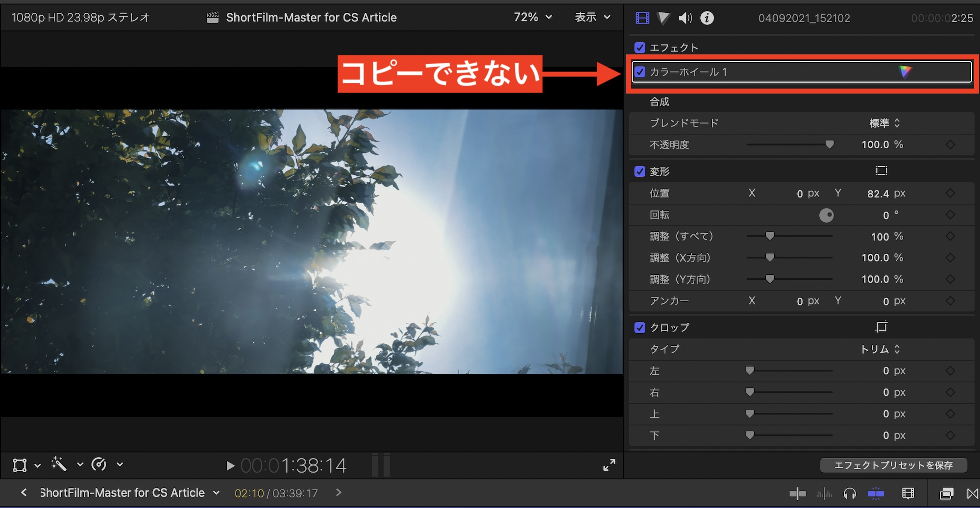Click the Crop on-screen controls icon beside クロップ
980x508 pixels.
tap(881, 327)
